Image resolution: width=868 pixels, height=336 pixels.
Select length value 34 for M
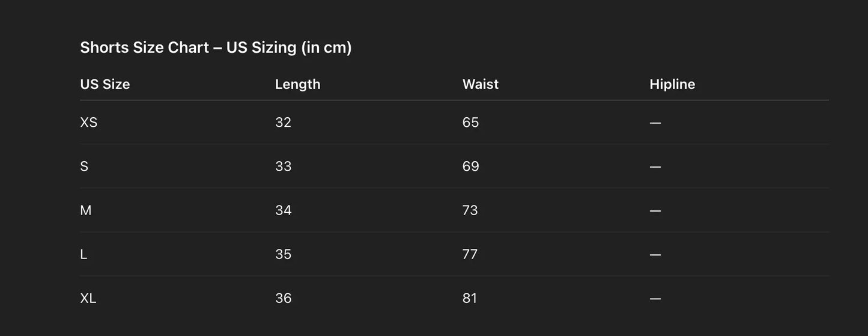(283, 210)
